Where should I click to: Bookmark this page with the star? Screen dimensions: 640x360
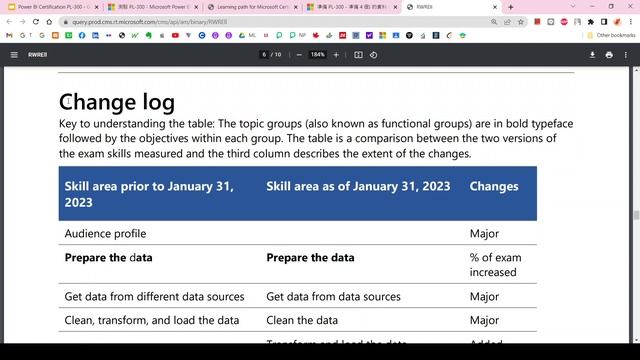(x=521, y=22)
